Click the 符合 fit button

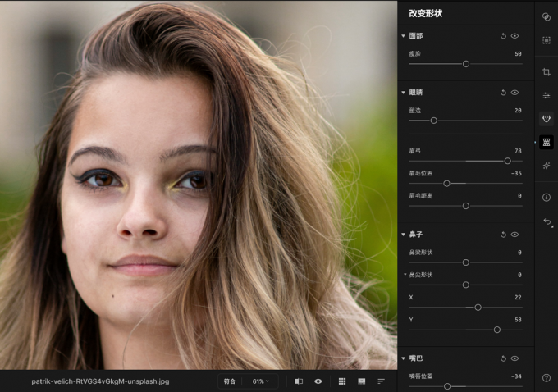[x=230, y=381]
